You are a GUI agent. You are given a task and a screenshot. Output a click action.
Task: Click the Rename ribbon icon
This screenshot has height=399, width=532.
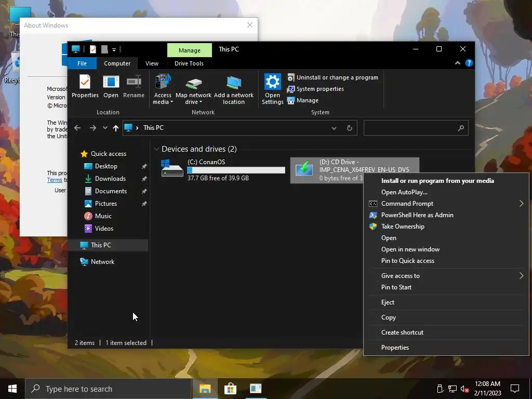pos(134,86)
